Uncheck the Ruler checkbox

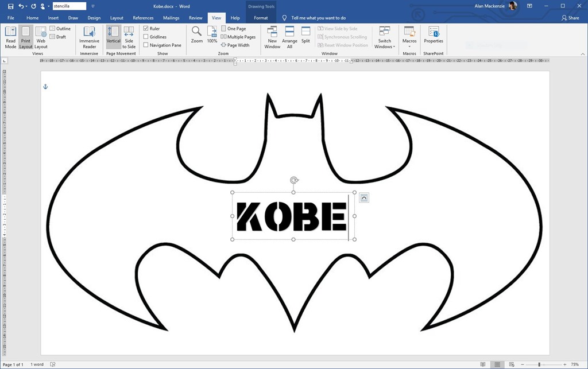146,29
